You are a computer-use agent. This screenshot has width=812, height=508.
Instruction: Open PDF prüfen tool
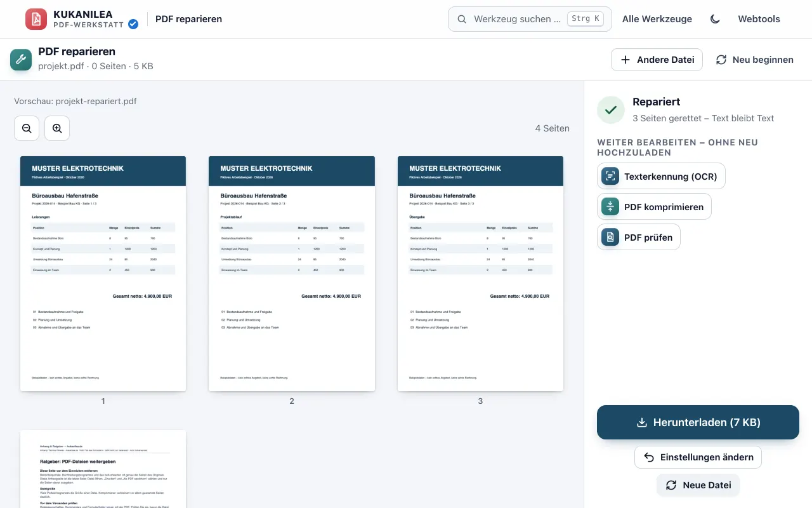(x=638, y=237)
